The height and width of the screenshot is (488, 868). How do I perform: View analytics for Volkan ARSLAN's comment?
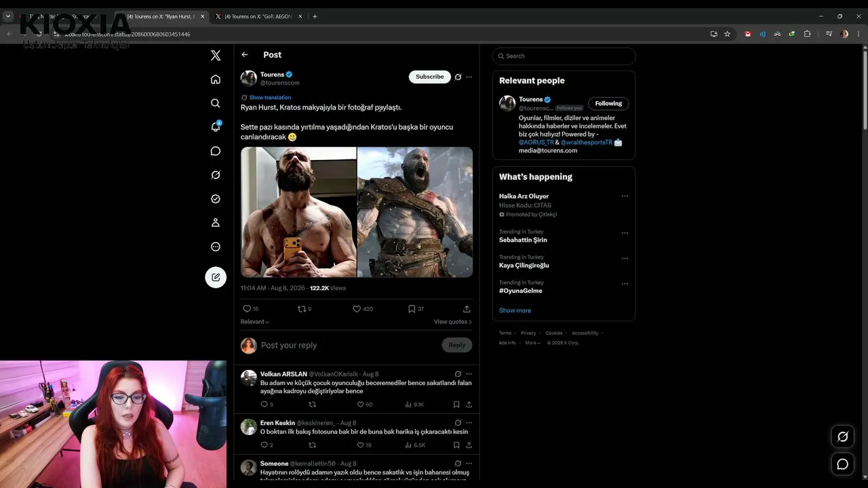(414, 405)
